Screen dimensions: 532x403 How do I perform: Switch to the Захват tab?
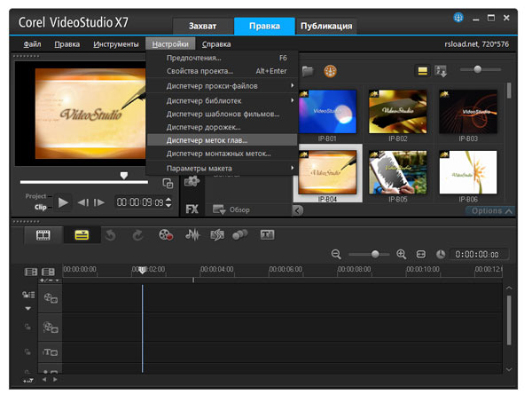tap(202, 26)
